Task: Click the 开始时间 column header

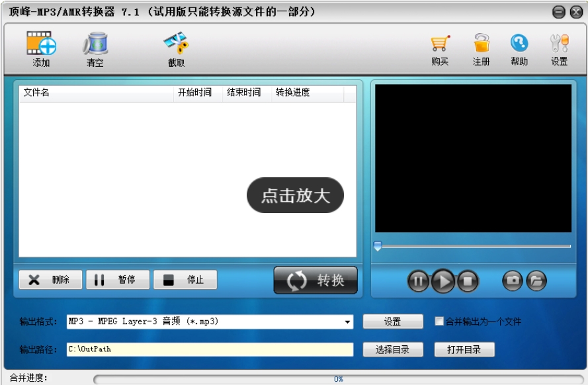Action: [x=198, y=93]
